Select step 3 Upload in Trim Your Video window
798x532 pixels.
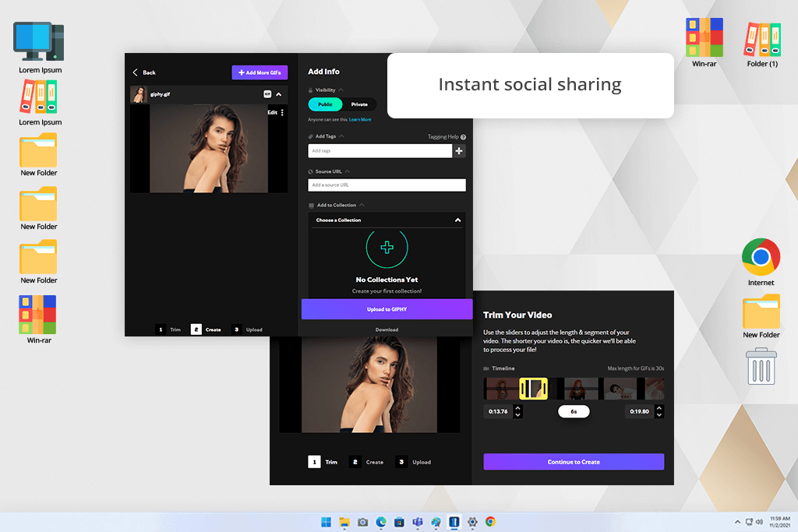pyautogui.click(x=414, y=462)
